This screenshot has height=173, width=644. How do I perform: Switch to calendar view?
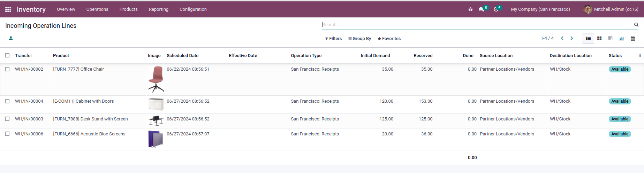click(633, 38)
